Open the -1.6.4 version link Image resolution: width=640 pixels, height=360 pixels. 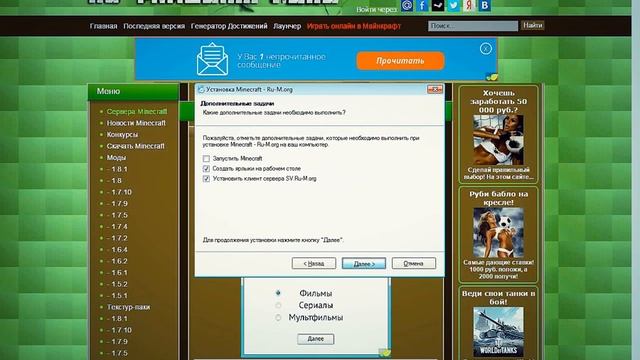coord(117,249)
